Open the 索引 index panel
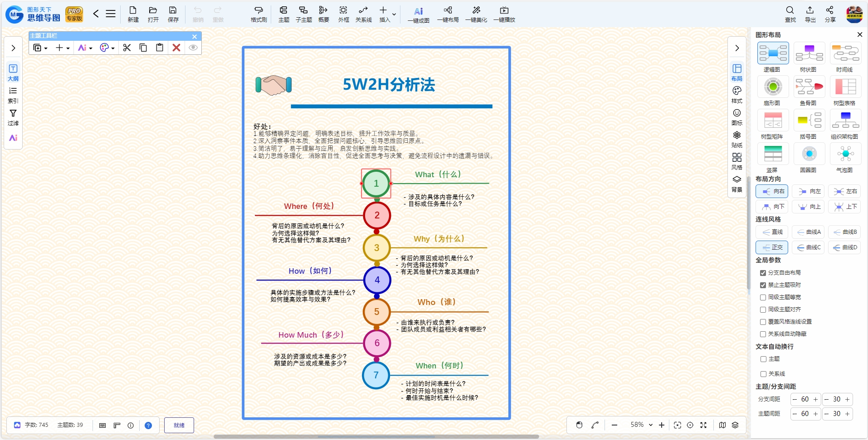The image size is (868, 440). point(13,95)
